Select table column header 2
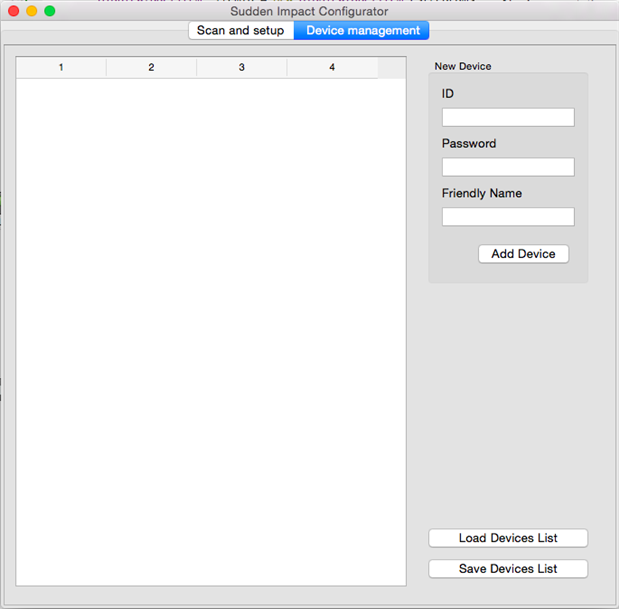 [x=152, y=67]
